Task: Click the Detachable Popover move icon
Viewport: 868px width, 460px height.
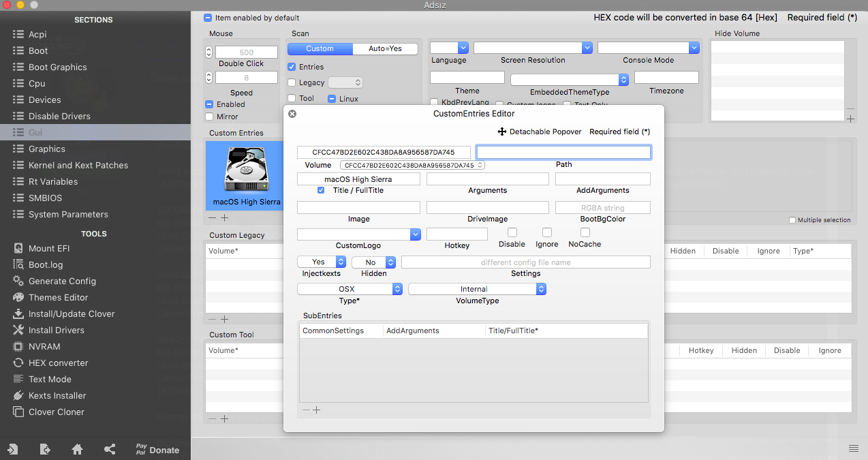Action: [501, 132]
